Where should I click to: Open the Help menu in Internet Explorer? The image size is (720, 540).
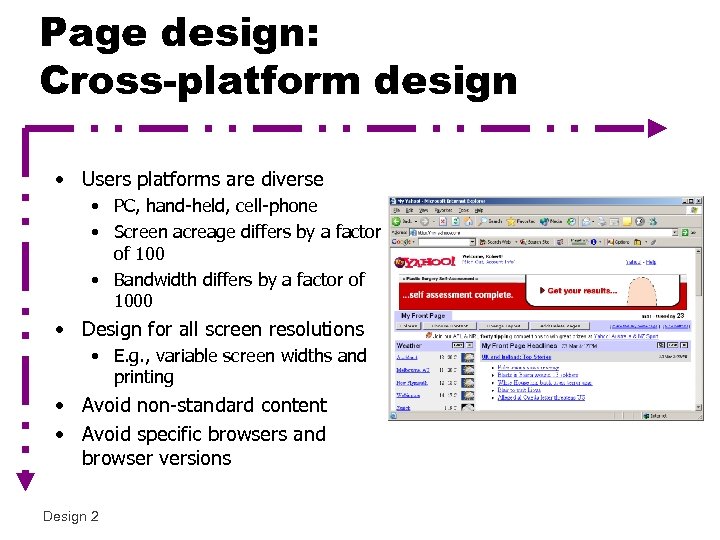click(x=479, y=210)
